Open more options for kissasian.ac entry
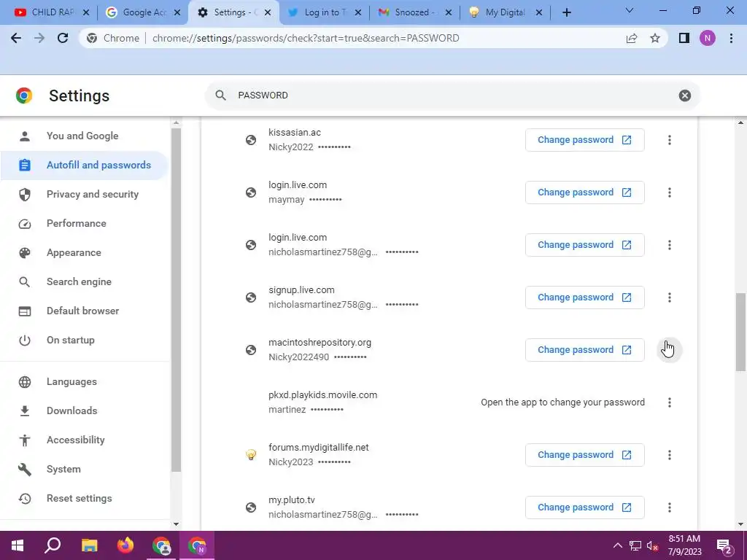 [x=670, y=140]
